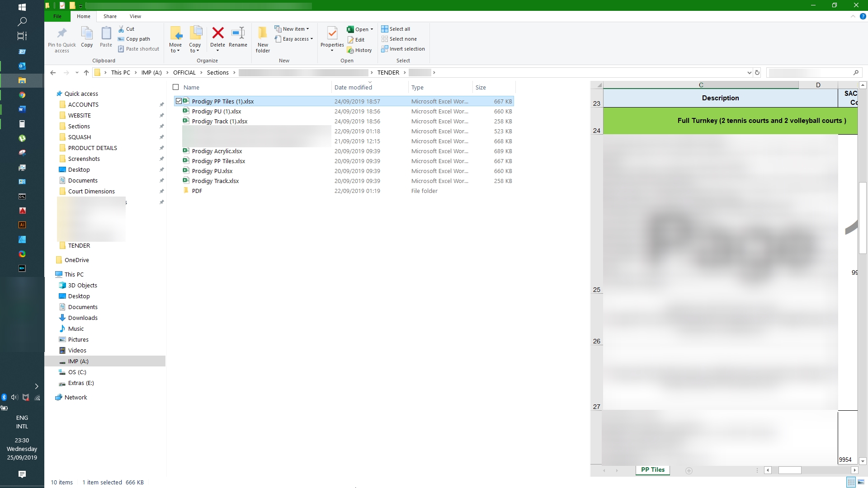Expand the New item dropdown

pos(307,29)
